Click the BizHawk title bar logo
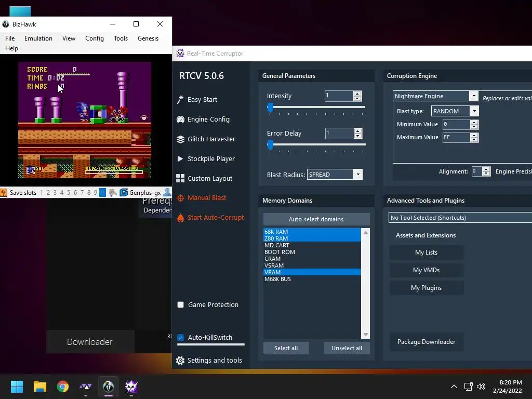 [x=5, y=24]
